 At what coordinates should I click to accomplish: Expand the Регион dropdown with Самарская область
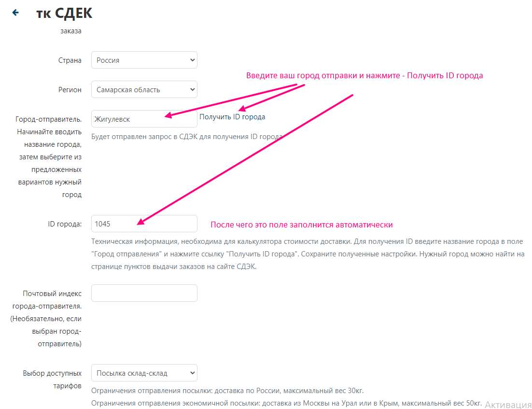[x=144, y=90]
